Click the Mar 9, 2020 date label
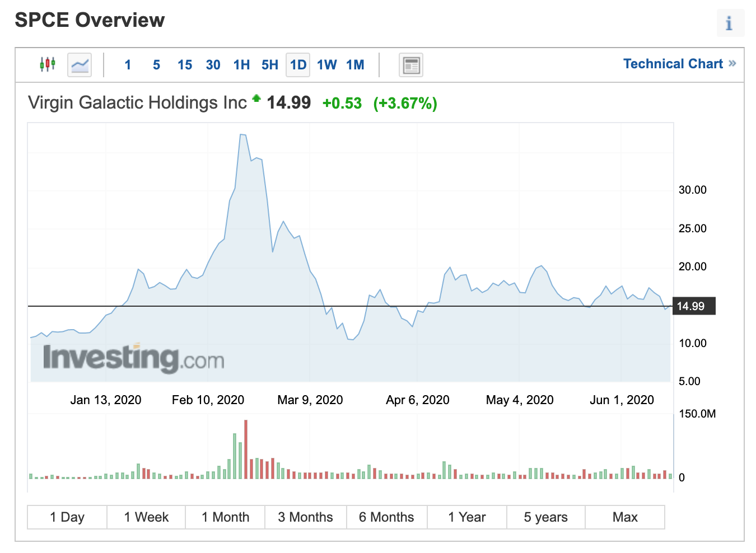756x553 pixels. (x=310, y=400)
